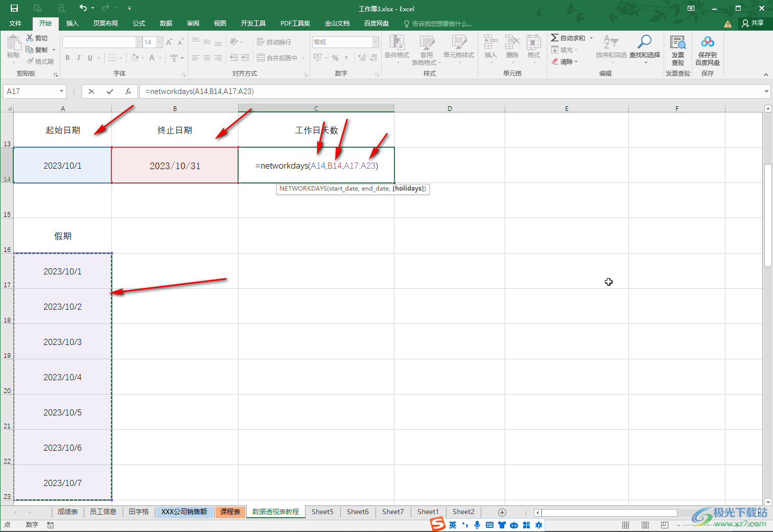The width and height of the screenshot is (773, 532).
Task: Click the Clear eraser icon
Action: (555, 61)
